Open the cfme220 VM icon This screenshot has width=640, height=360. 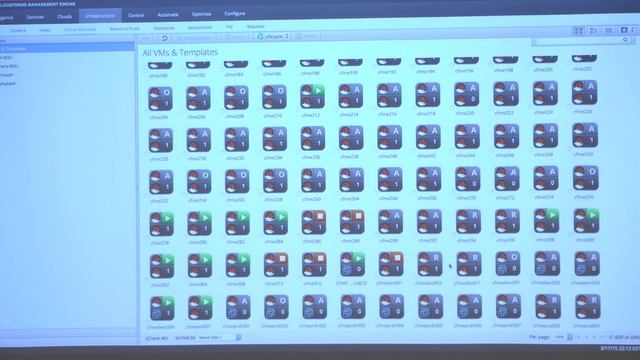click(467, 94)
